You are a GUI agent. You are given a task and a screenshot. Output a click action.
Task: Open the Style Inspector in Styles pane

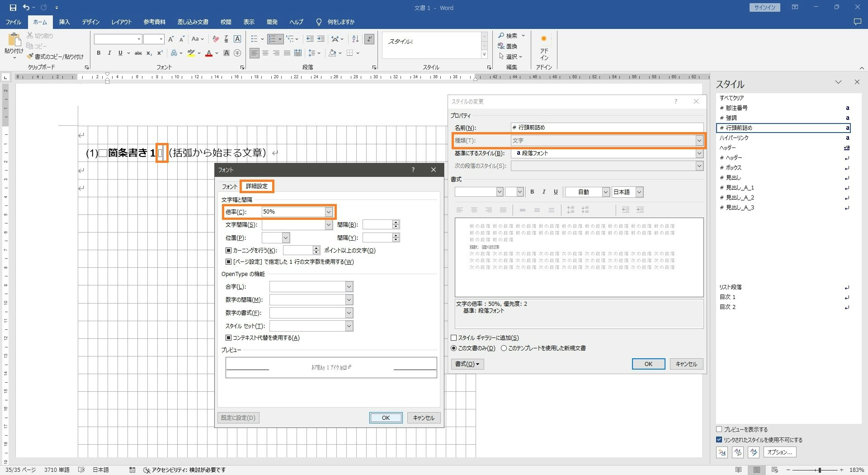(738, 452)
